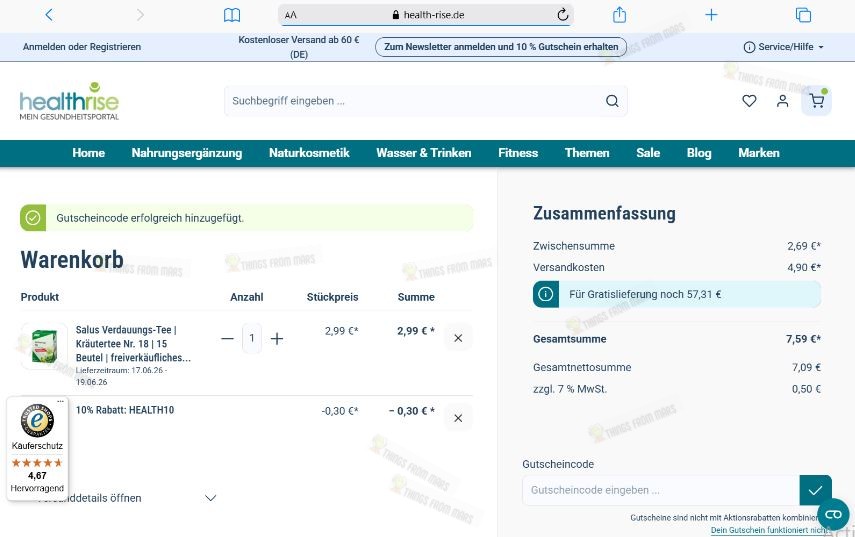Click Dein Gutschein funktioniert nicht link

(x=770, y=530)
